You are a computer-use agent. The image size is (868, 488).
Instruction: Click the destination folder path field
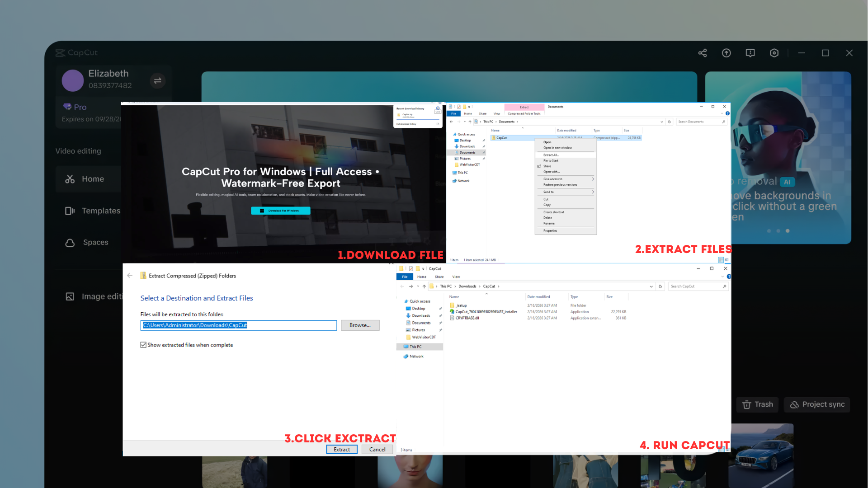(238, 325)
